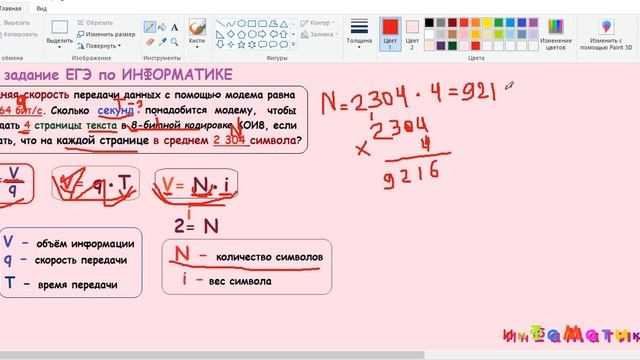Choose the Triangle shape
Image resolution: width=640 pixels, height=360 pixels.
point(284,24)
